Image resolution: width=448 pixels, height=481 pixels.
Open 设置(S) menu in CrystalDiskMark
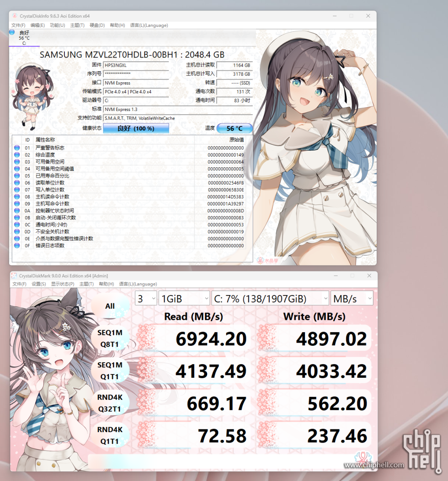39,284
